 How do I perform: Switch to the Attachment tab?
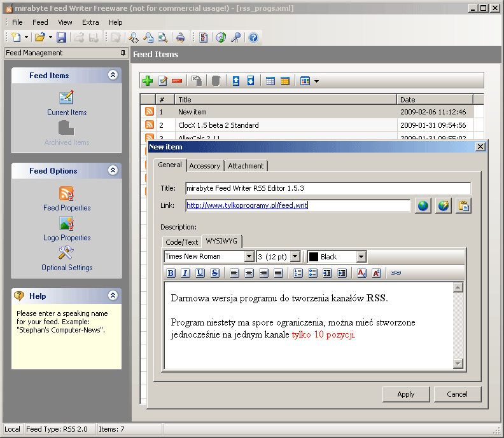tap(246, 166)
